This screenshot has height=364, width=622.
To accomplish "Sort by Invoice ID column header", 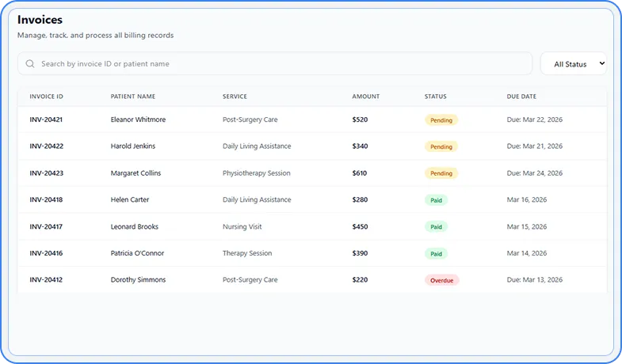I will [46, 97].
